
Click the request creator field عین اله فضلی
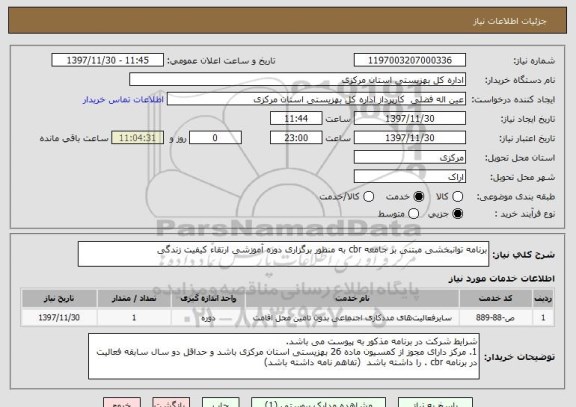click(316, 99)
